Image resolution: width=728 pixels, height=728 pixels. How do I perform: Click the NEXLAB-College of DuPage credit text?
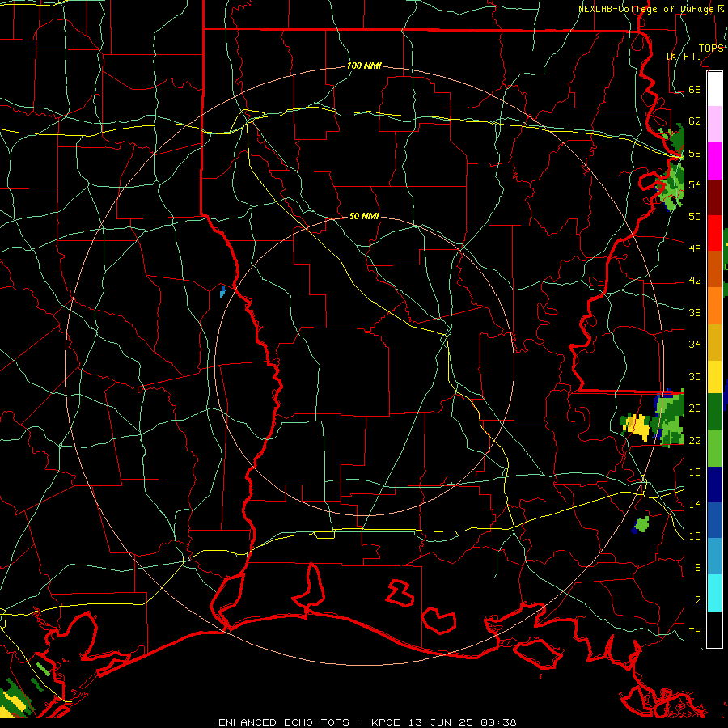point(647,9)
